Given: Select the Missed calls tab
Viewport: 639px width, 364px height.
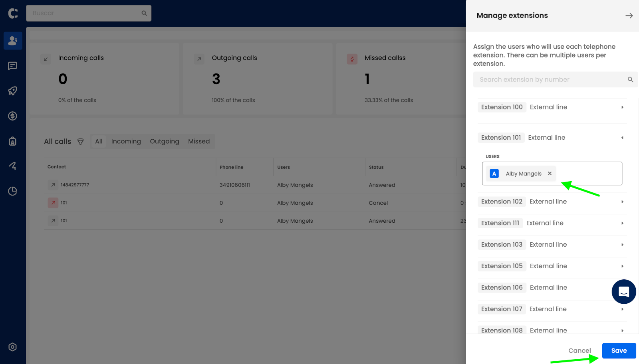Looking at the screenshot, I should [199, 142].
